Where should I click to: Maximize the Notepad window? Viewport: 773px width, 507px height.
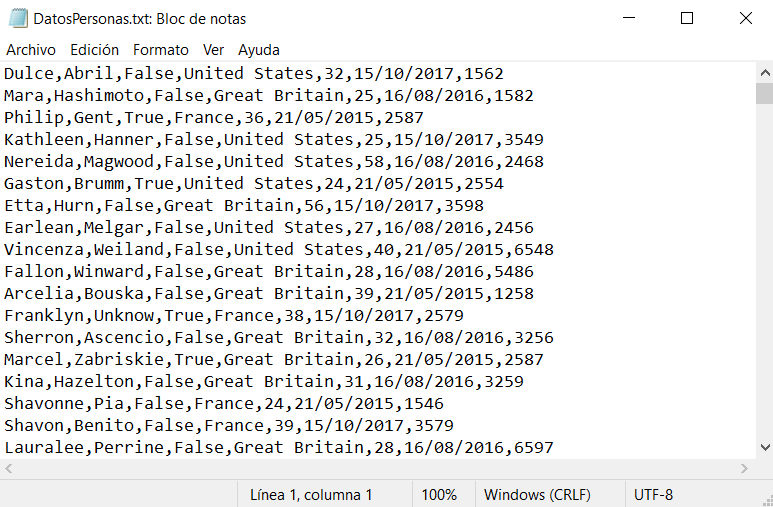point(687,18)
